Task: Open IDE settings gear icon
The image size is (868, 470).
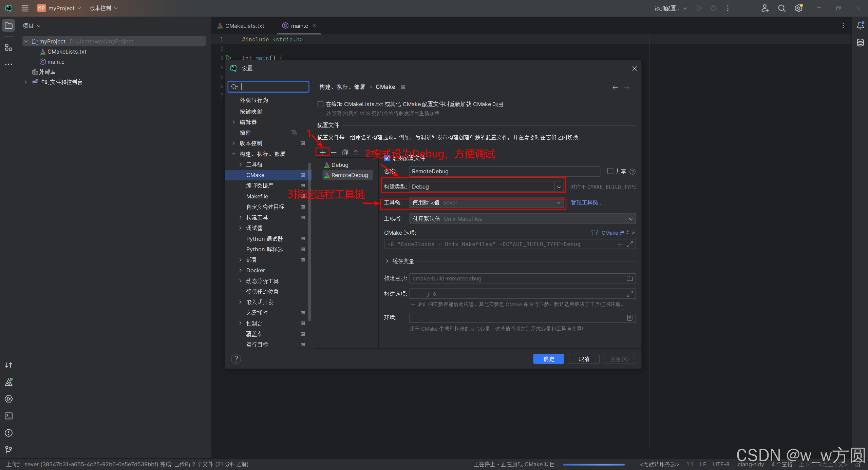Action: click(x=798, y=8)
